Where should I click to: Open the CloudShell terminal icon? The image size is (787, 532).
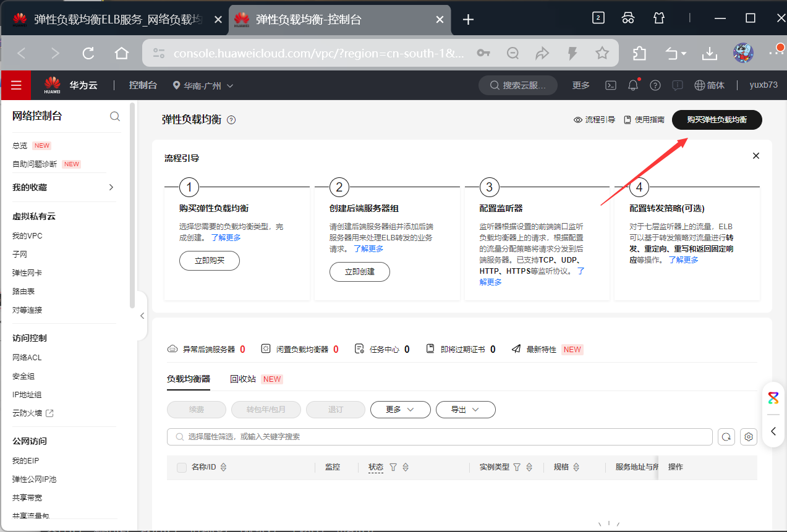pyautogui.click(x=610, y=85)
